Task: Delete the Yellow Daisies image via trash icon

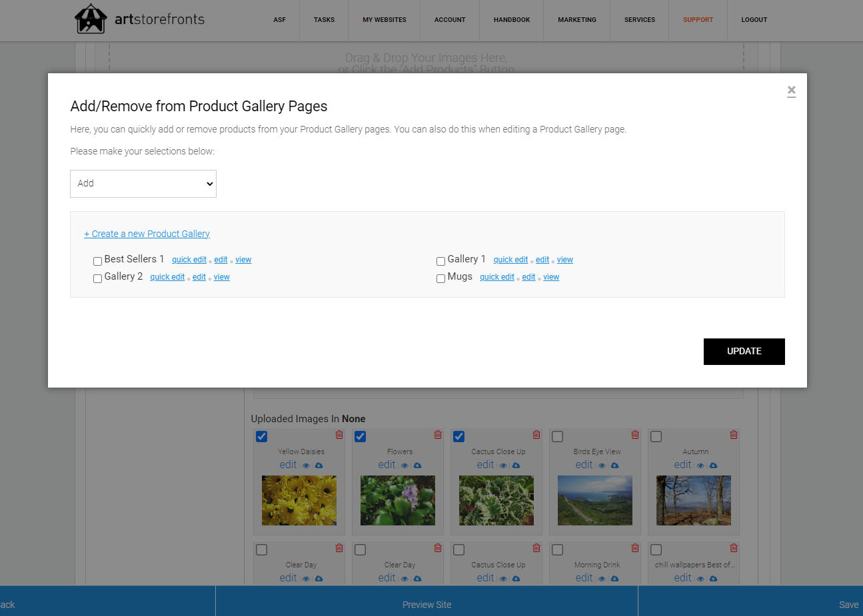Action: coord(339,435)
